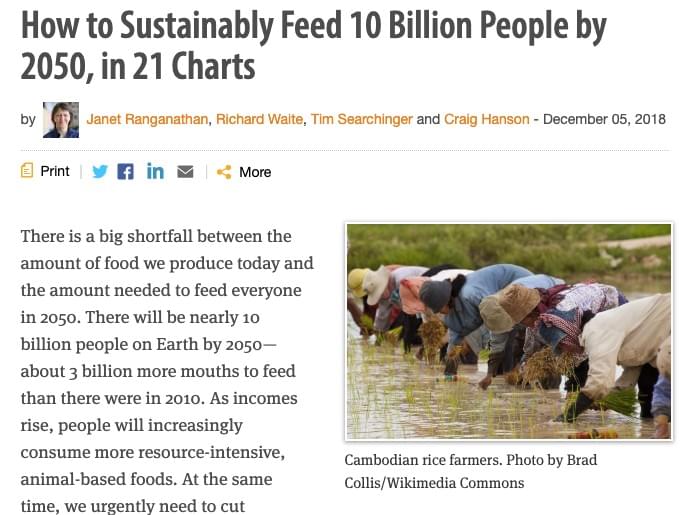Share article via Twitter bird icon
Viewport: 692px width, 515px height.
[100, 171]
